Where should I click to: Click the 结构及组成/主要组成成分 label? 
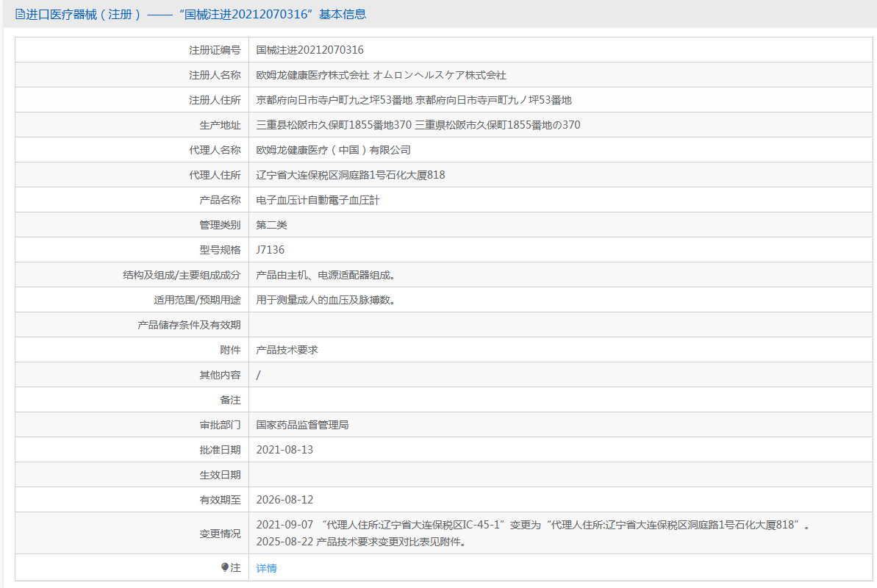(182, 275)
